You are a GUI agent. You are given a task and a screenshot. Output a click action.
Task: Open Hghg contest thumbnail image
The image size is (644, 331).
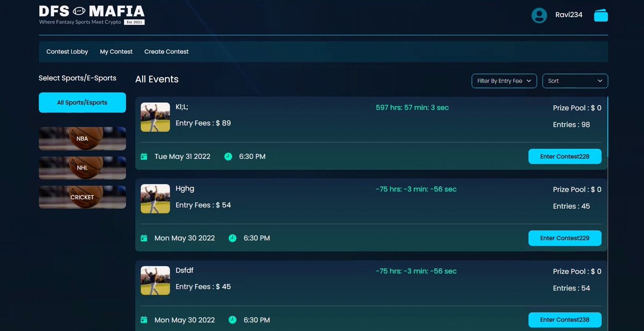click(155, 198)
